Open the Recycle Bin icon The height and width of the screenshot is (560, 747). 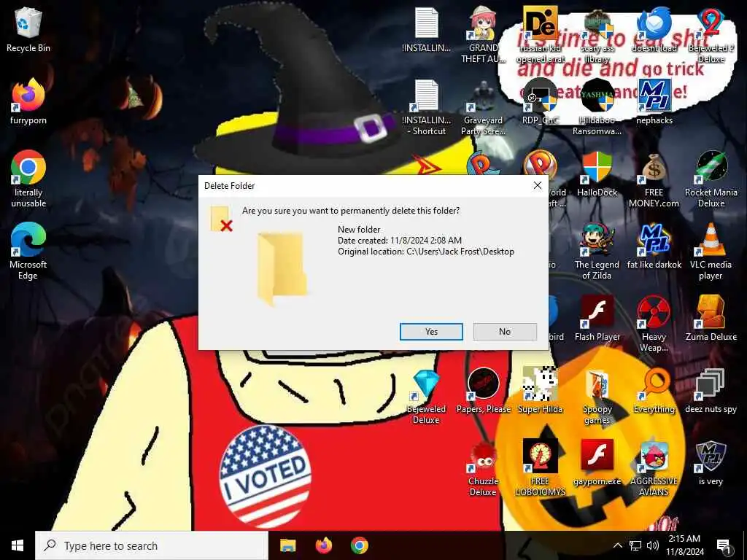28,29
